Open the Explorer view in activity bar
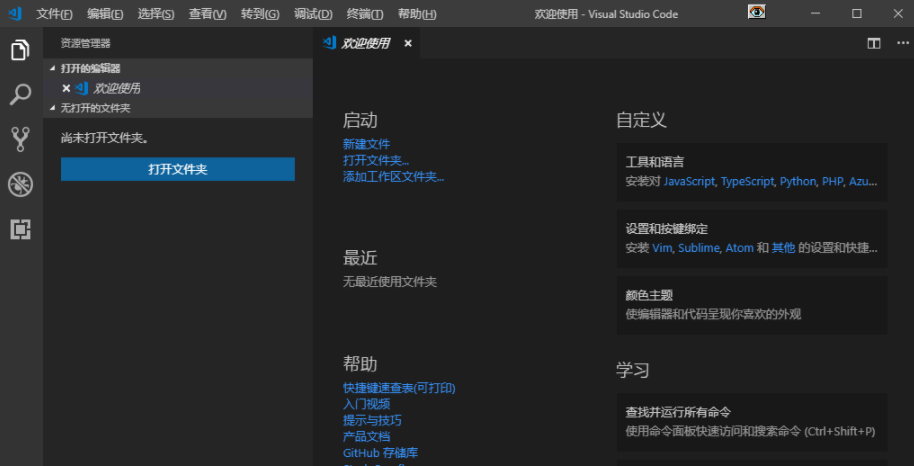The image size is (914, 466). pyautogui.click(x=20, y=50)
